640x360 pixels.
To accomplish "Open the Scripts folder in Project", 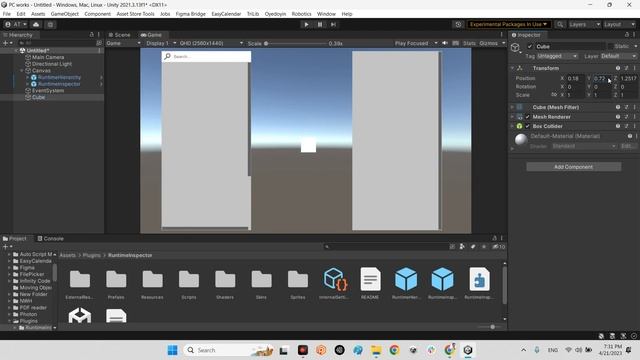I will pos(189,284).
